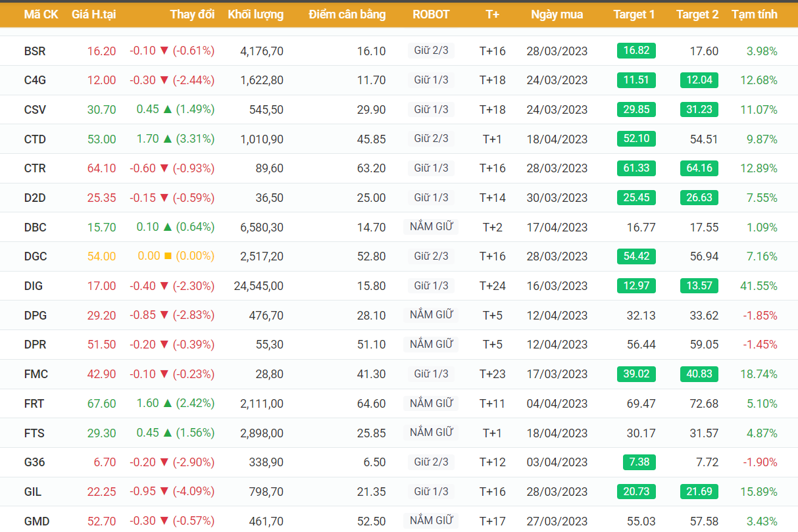Select the GMD stock ticker
This screenshot has height=532, width=798.
[36, 521]
